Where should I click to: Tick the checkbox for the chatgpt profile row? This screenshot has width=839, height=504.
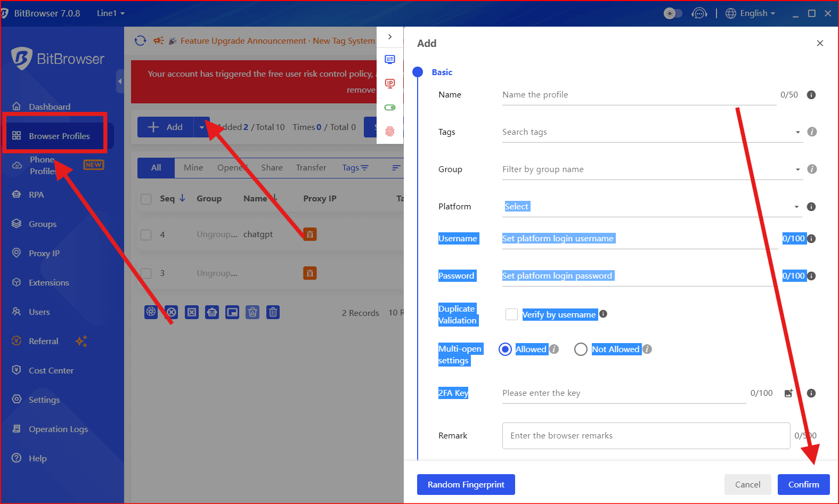pyautogui.click(x=146, y=234)
